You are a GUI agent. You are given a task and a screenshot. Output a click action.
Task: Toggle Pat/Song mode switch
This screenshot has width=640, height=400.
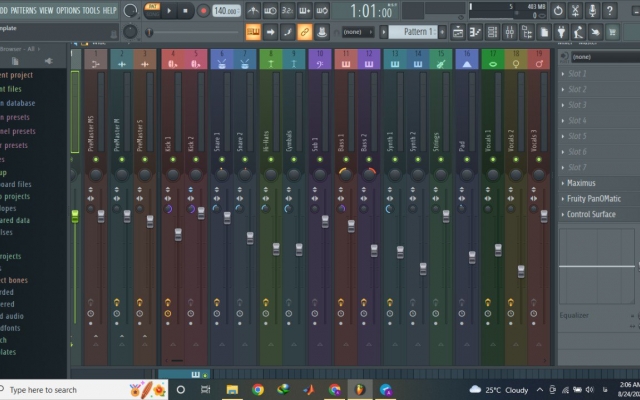(152, 10)
